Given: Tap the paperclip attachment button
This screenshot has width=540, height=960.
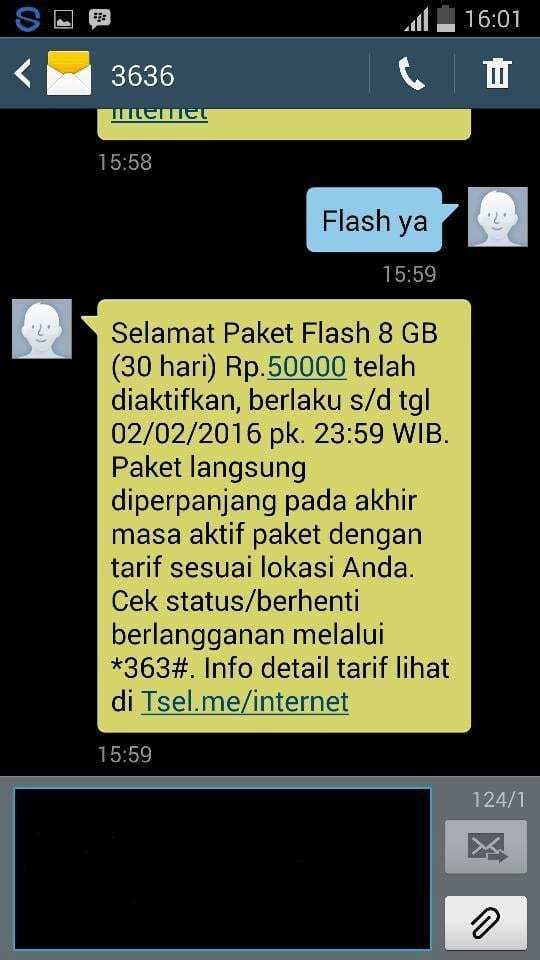Looking at the screenshot, I should [x=486, y=922].
